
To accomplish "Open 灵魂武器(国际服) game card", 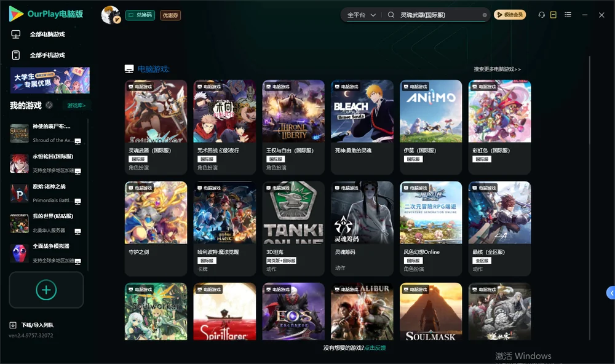I will tap(156, 127).
